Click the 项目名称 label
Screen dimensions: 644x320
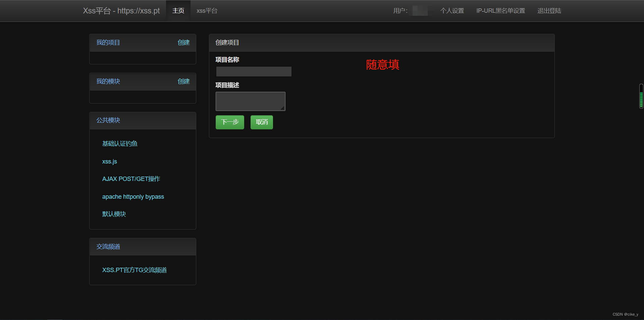coord(227,60)
